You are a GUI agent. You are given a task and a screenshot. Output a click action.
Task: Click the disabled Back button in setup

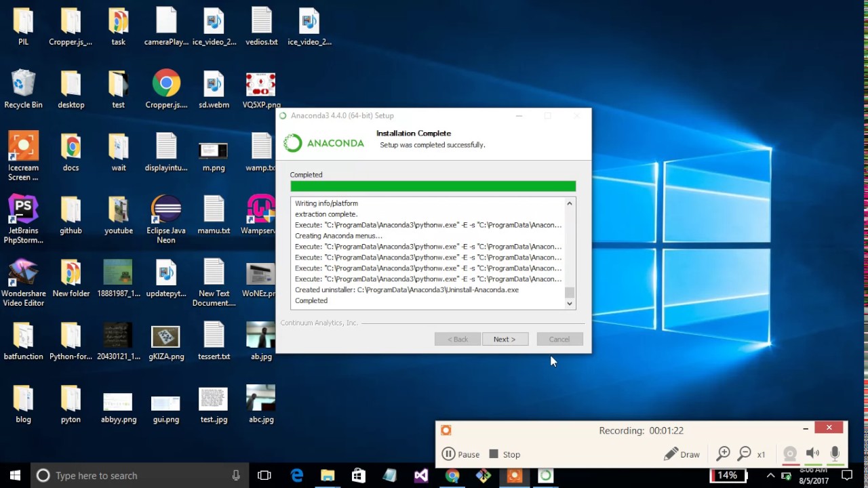[x=458, y=339]
